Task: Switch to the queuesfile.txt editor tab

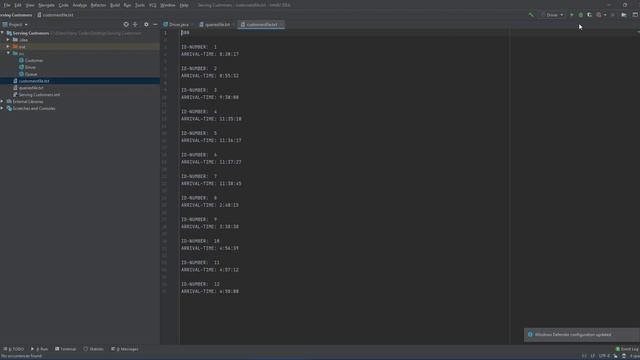Action: tap(216, 24)
